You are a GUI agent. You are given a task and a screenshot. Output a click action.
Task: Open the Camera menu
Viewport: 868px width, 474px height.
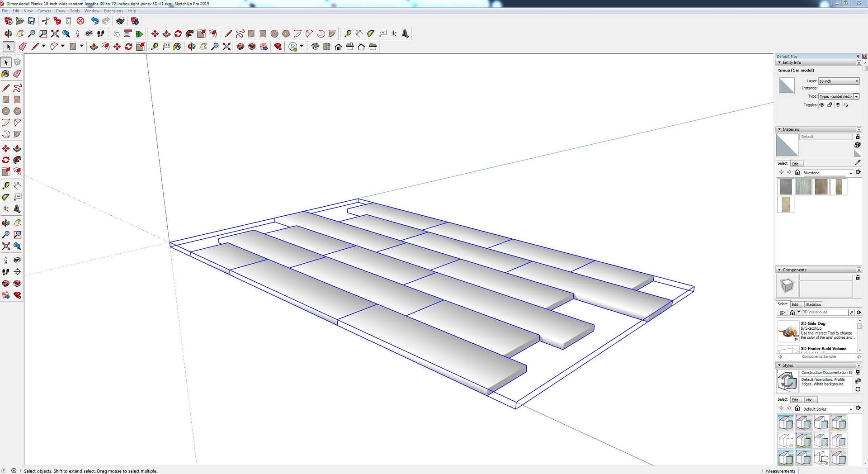coord(44,11)
